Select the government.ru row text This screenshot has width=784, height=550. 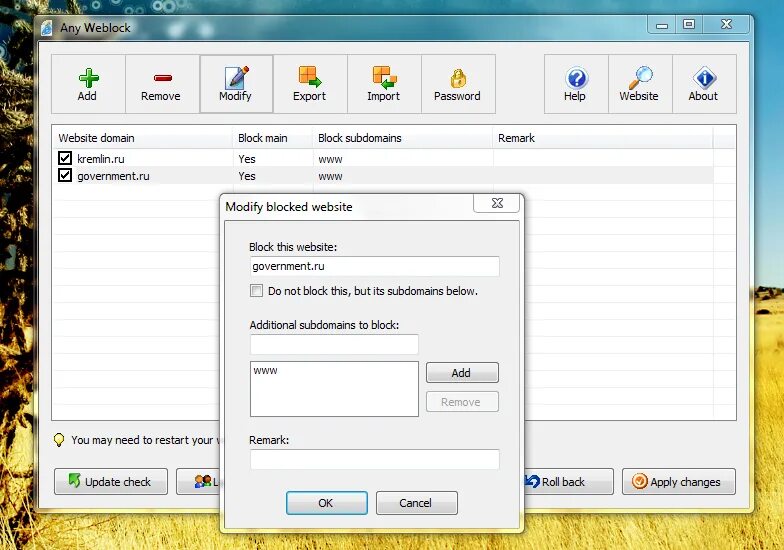(113, 176)
